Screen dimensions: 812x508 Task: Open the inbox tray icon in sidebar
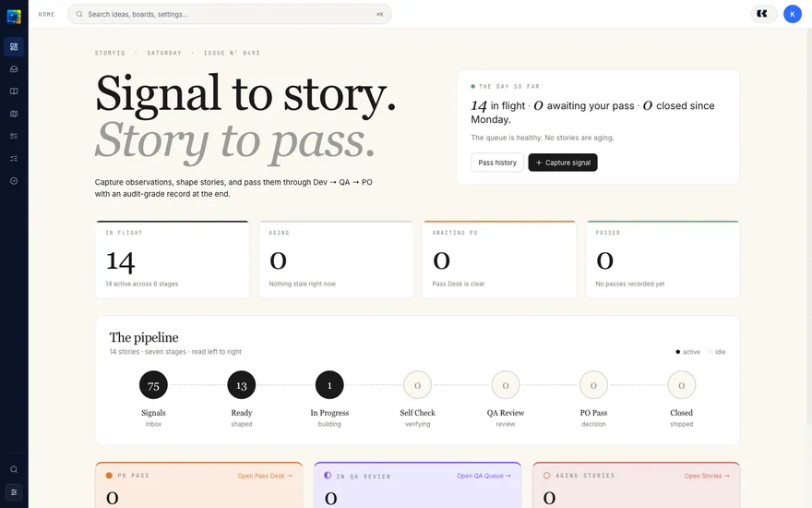[14, 69]
